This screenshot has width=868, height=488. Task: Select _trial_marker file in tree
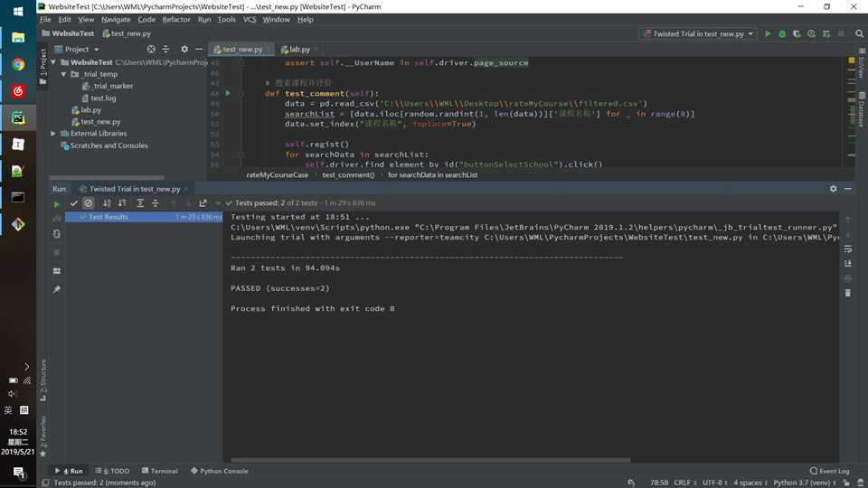pyautogui.click(x=112, y=86)
